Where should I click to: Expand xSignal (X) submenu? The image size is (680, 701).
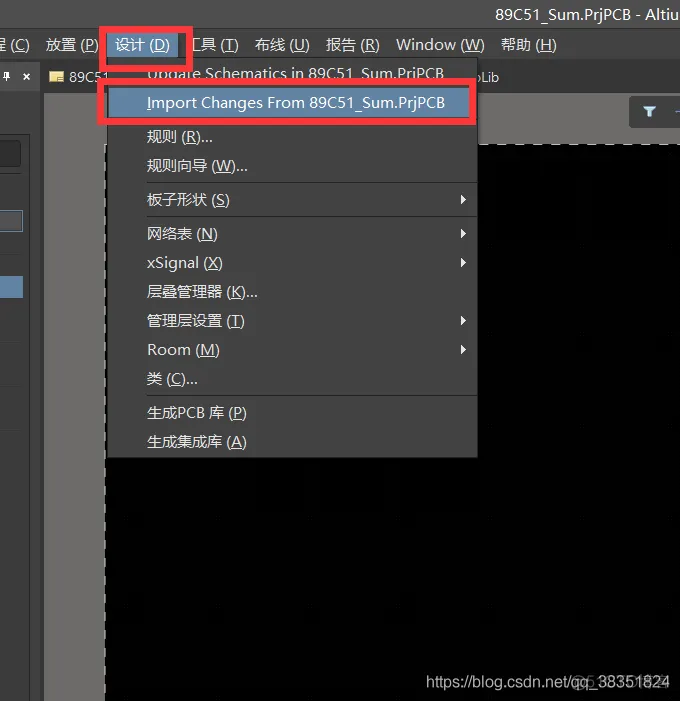pos(292,262)
